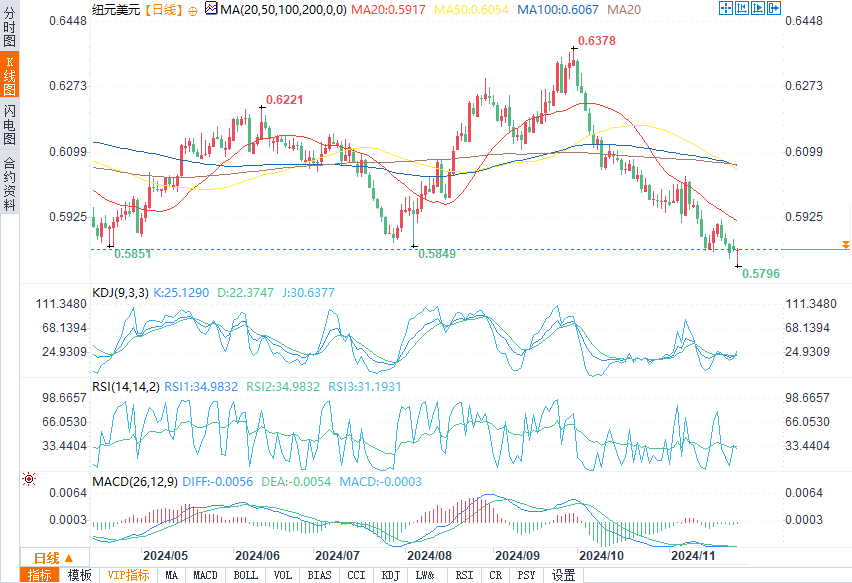Click the 【日线】 period label in header

point(164,10)
